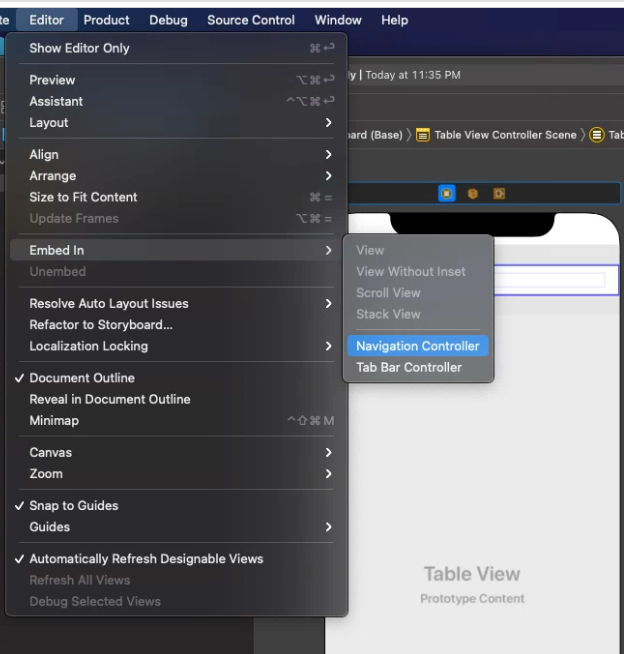Choose Size to Fit Content

click(174, 197)
